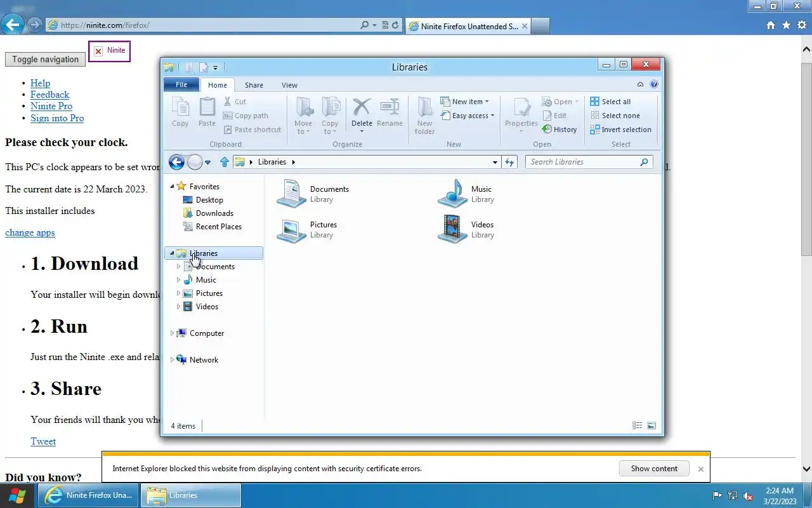Click Show content in the security bar
812x508 pixels.
pyautogui.click(x=654, y=469)
